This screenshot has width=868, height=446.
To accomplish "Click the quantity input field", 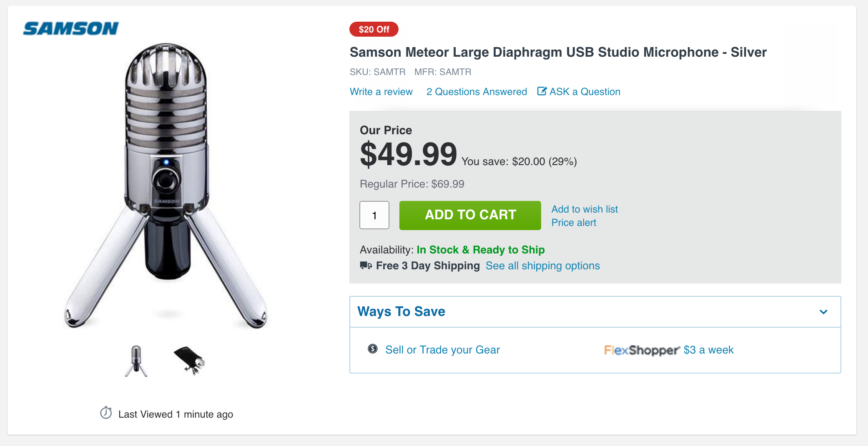I will coord(374,215).
